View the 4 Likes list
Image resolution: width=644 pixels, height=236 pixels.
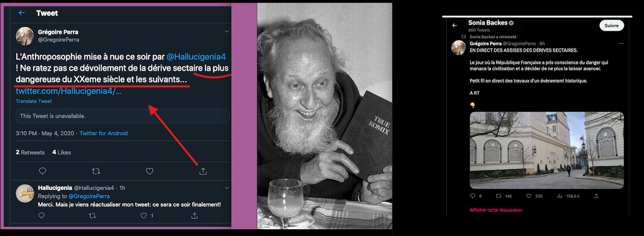point(62,152)
